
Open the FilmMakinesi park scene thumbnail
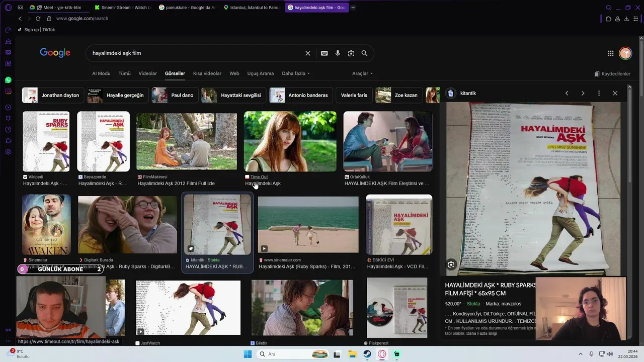pyautogui.click(x=187, y=142)
